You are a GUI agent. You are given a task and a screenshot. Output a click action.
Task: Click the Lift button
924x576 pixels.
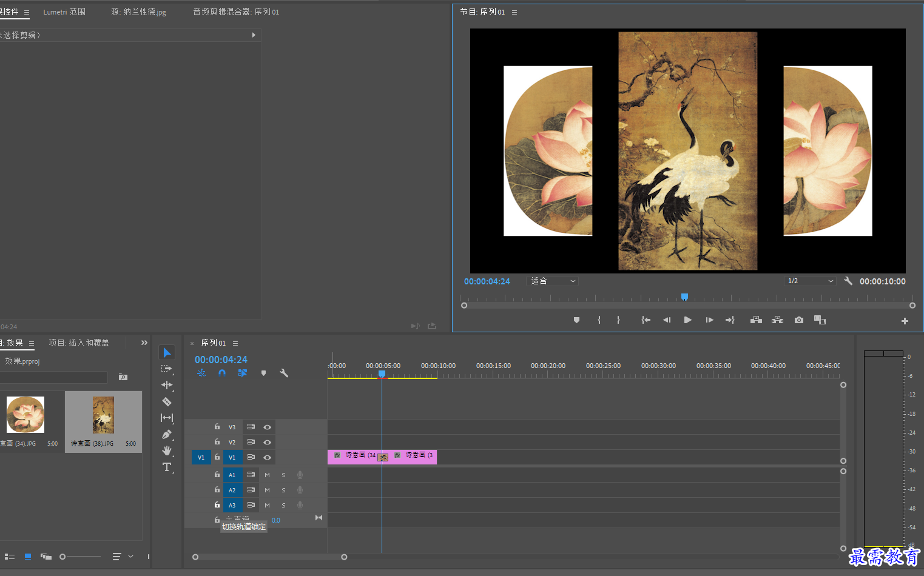point(756,320)
